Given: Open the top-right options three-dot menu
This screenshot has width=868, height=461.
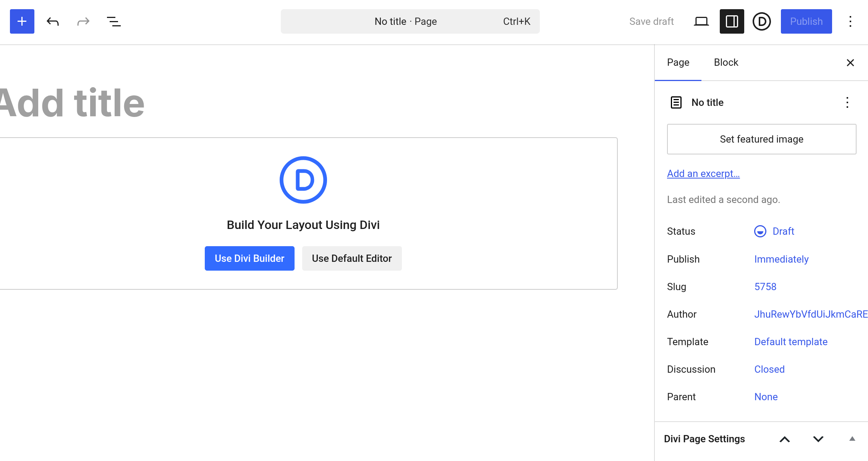Looking at the screenshot, I should point(850,21).
